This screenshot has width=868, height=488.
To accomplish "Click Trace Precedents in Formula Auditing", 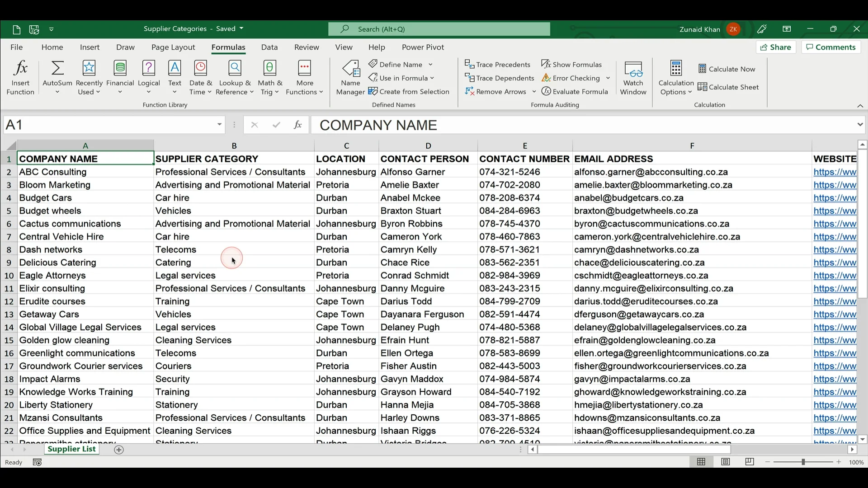I will [x=497, y=65].
